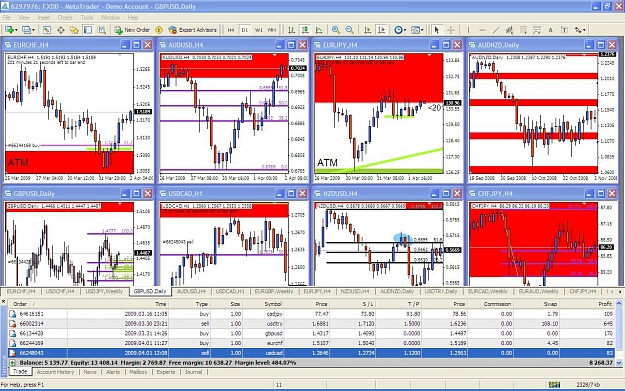Click the balance row icon
This screenshot has height=391, width=625.
point(13,363)
